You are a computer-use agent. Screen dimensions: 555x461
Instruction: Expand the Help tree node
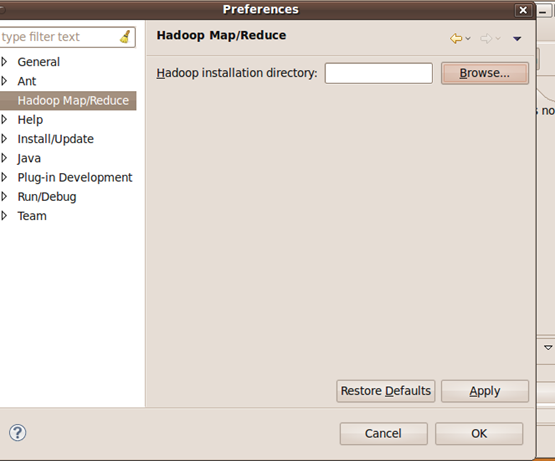[x=4, y=120]
